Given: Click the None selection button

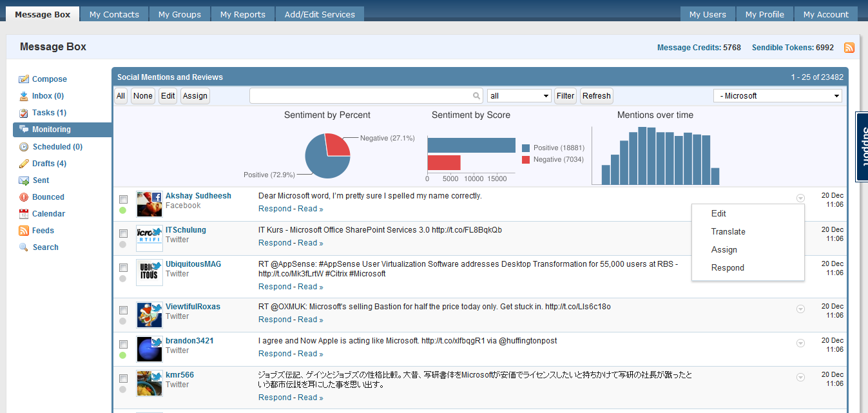Looking at the screenshot, I should 143,96.
